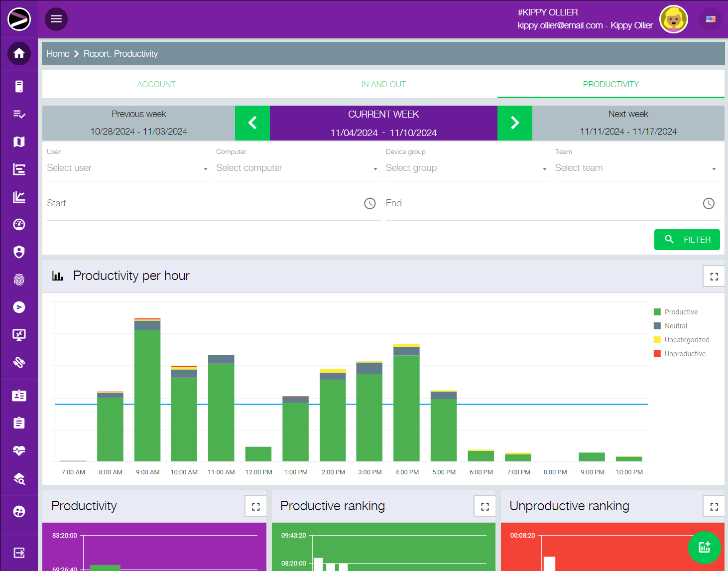Switch to the In and Out tab
This screenshot has width=728, height=571.
[383, 84]
